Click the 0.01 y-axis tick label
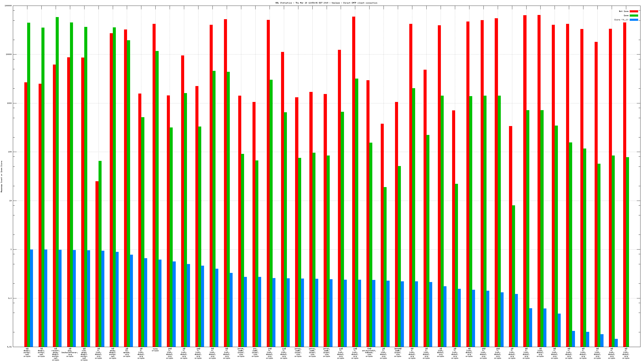 [x=9, y=347]
